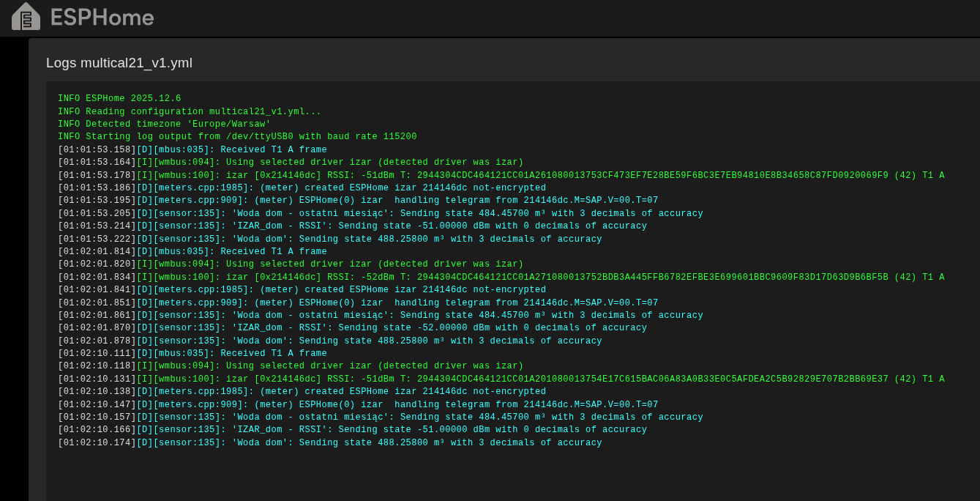Click the detected timezone 'Europe/Warsaw' log line
This screenshot has width=980, height=501.
[x=165, y=125]
